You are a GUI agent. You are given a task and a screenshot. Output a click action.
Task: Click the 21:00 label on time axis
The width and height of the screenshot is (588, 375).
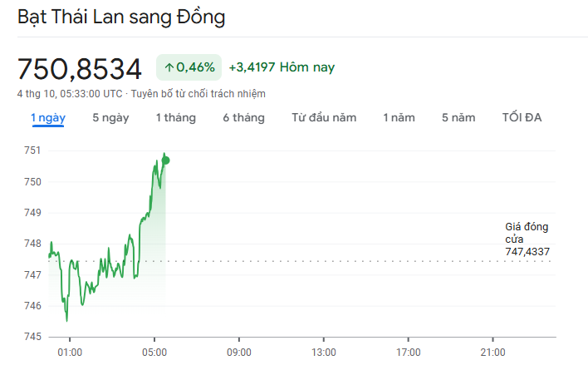[492, 352]
